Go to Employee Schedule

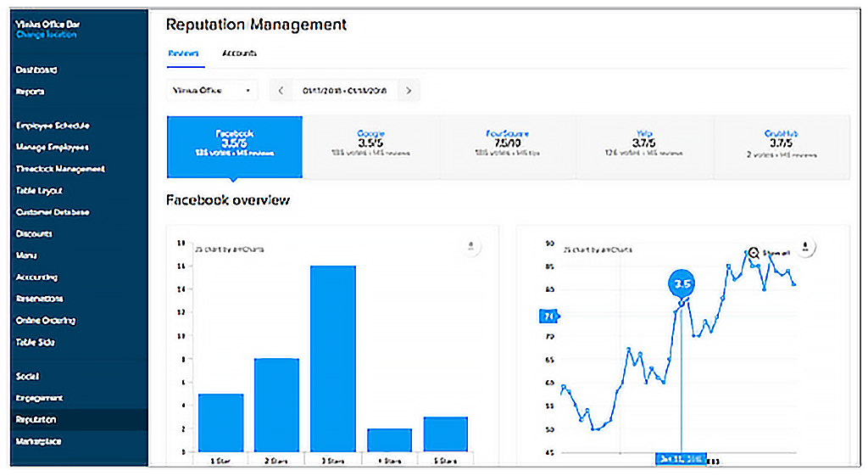[53, 126]
